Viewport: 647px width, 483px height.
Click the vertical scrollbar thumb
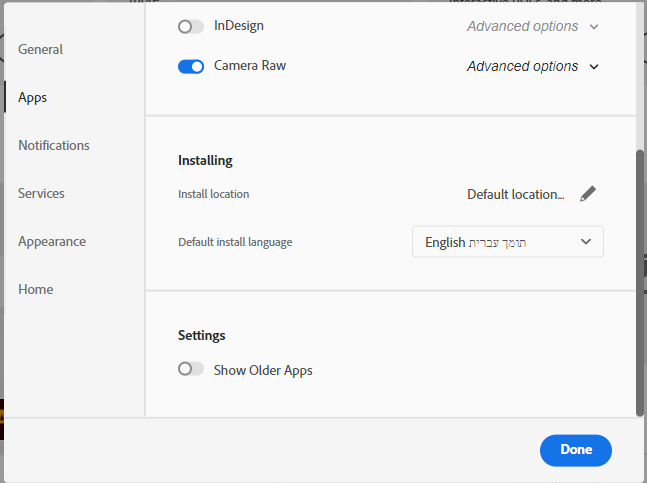[x=640, y=280]
